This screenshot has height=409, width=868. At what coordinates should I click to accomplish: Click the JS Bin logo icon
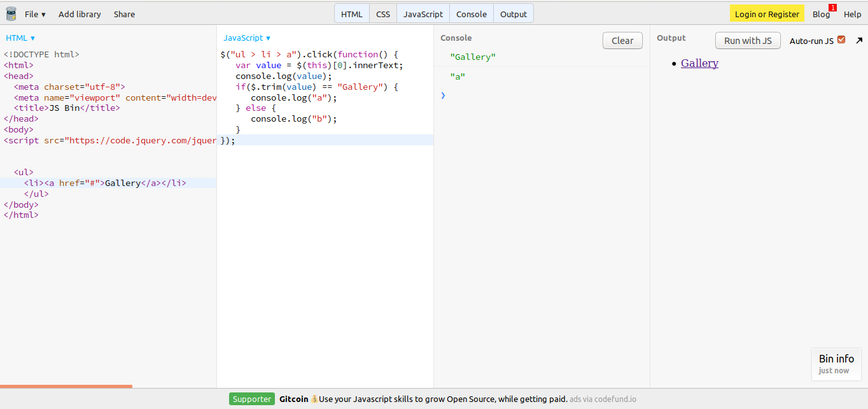[11, 13]
